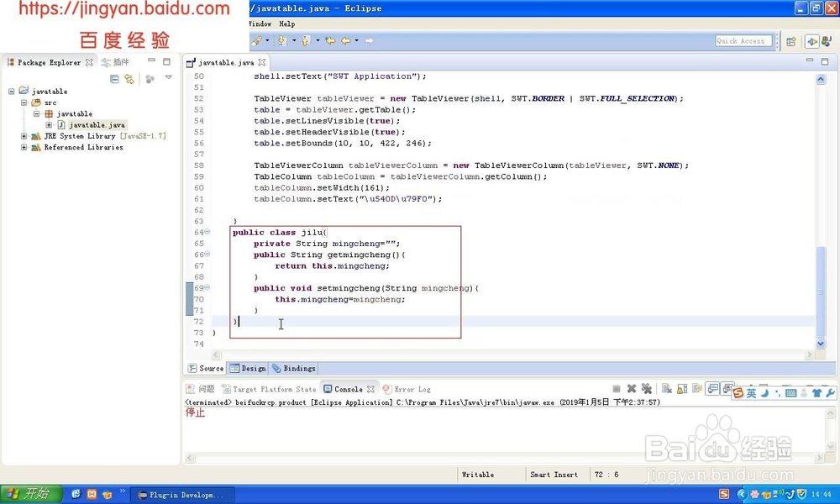Remove launch with the console X icon
The height and width of the screenshot is (504, 840).
click(632, 389)
